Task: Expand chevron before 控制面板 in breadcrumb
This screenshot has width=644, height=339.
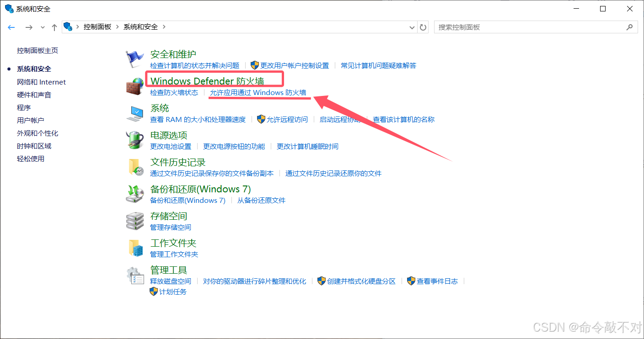Action: click(78, 27)
